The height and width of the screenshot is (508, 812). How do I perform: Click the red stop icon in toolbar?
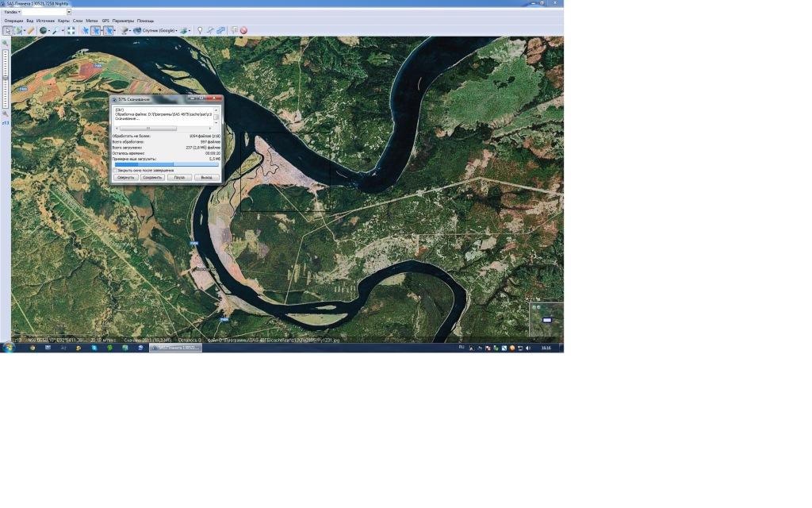coord(243,30)
